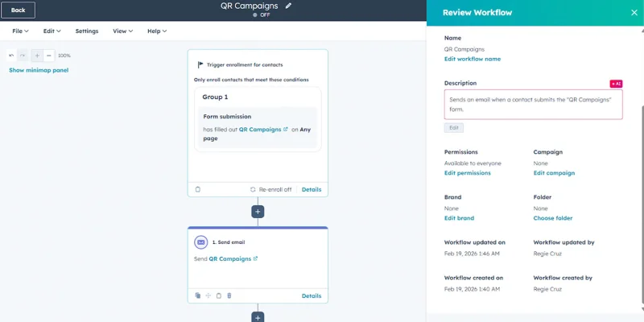Open Details link on trigger card
Screen dimensions: 644x322
312,189
